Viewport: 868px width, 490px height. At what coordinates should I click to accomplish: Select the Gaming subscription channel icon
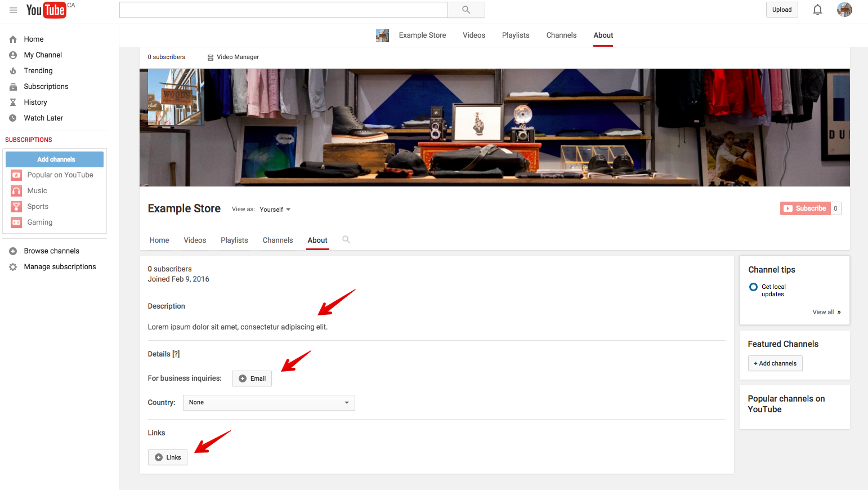point(16,222)
